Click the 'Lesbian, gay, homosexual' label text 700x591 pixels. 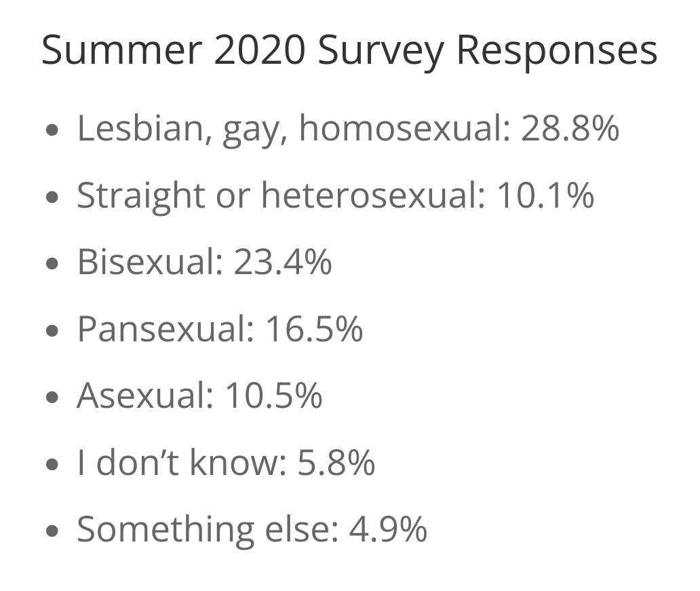pos(292,129)
